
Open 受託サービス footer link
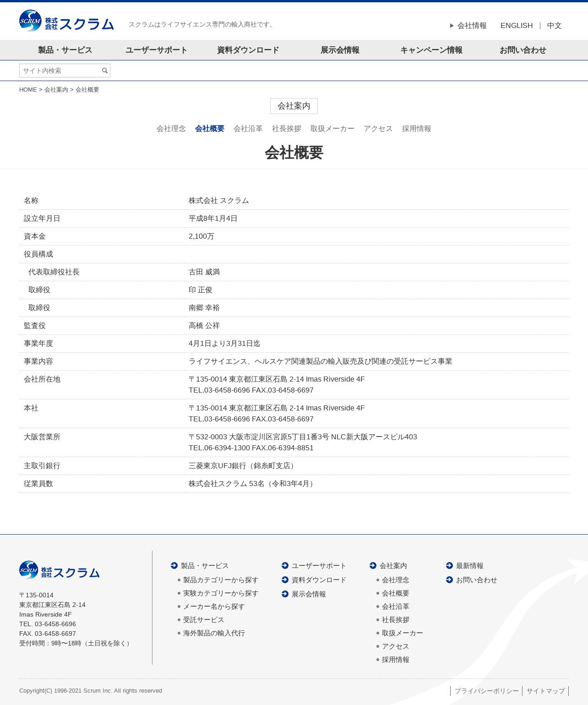point(204,620)
